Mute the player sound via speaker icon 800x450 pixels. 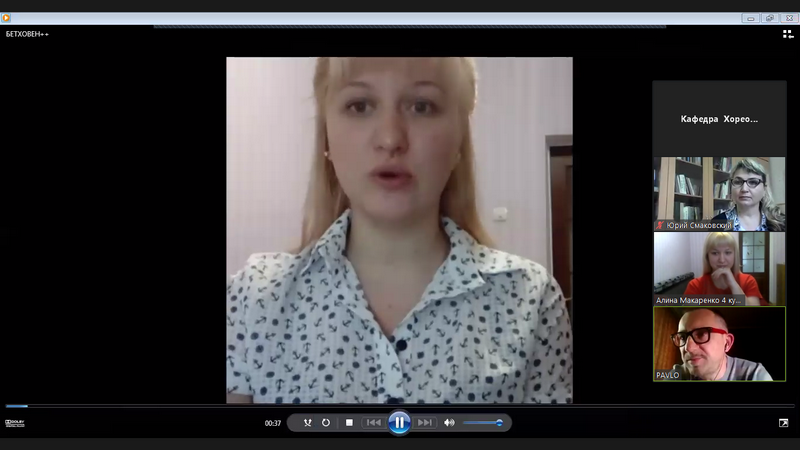click(449, 423)
